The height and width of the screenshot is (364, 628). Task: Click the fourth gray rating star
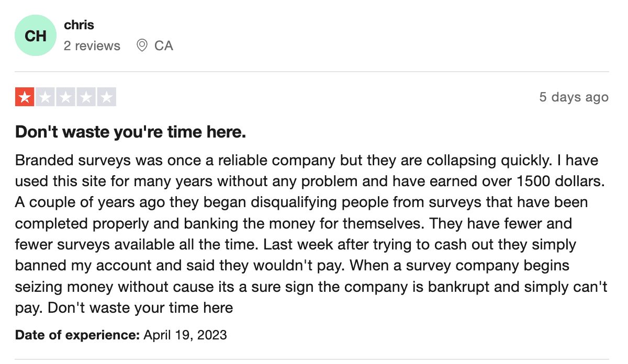(86, 97)
